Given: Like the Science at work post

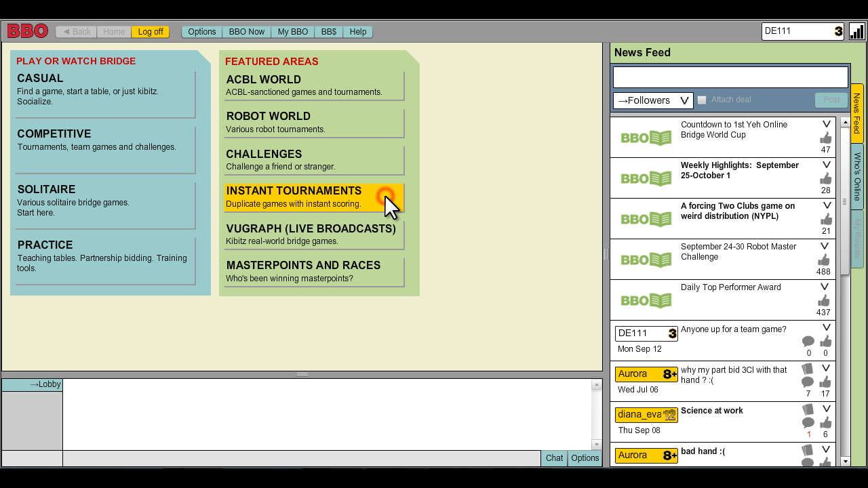Looking at the screenshot, I should tap(825, 423).
